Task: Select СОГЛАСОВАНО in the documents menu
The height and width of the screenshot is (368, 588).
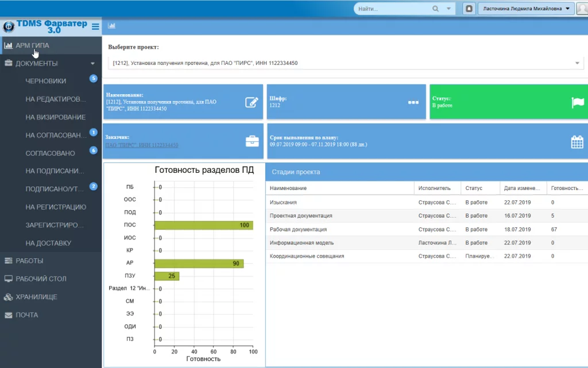Action: tap(51, 153)
